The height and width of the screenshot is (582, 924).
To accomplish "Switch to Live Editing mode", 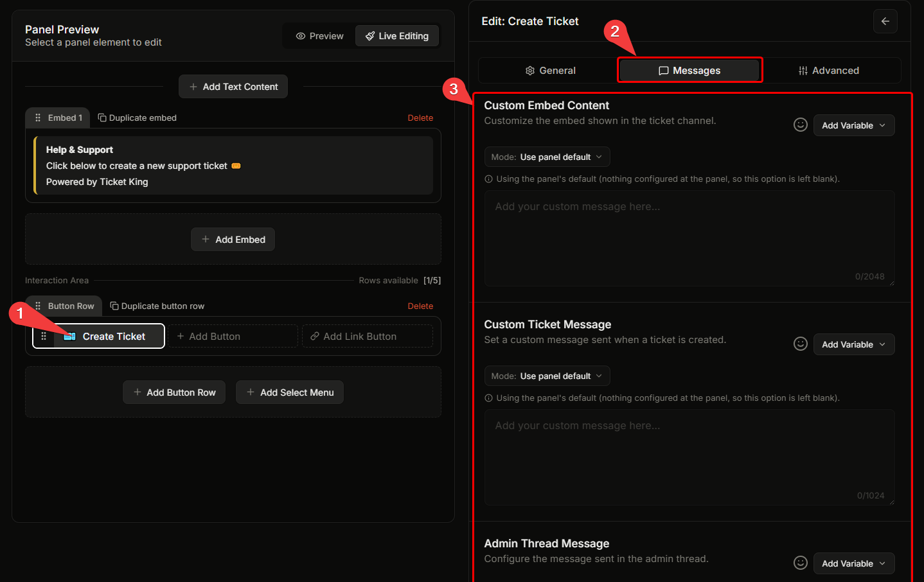I will coord(397,36).
